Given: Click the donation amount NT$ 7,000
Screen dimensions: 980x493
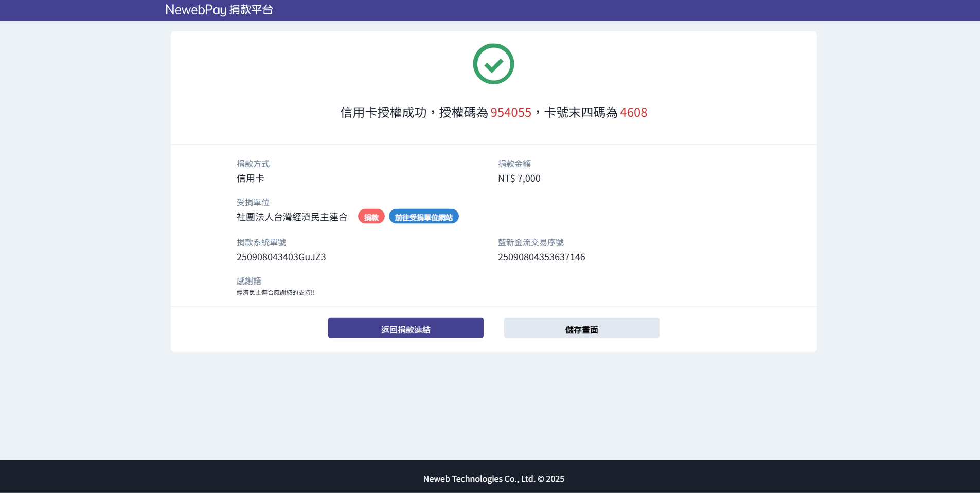Looking at the screenshot, I should 519,179.
